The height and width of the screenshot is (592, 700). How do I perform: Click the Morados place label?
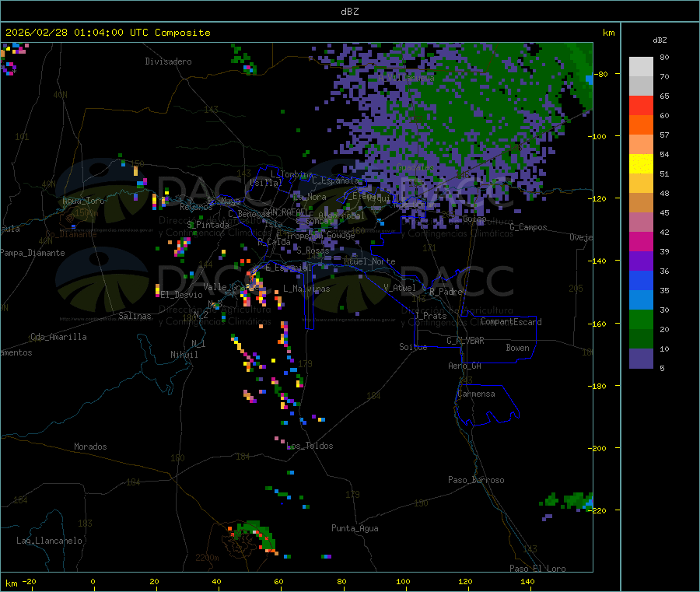tap(90, 447)
